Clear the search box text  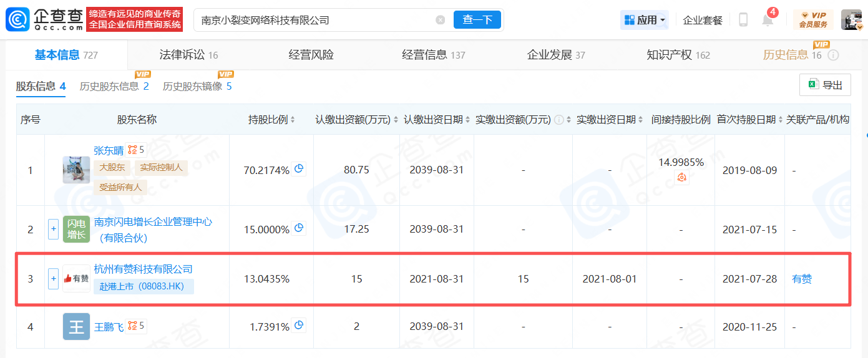pyautogui.click(x=441, y=20)
